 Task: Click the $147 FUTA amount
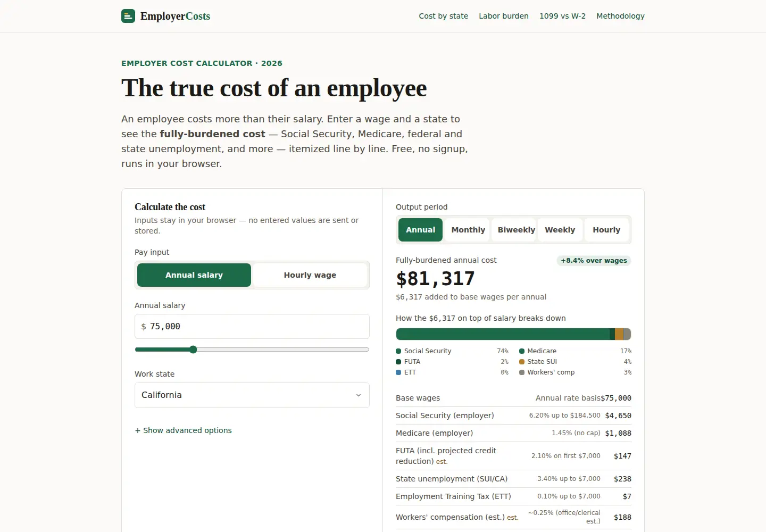(622, 456)
